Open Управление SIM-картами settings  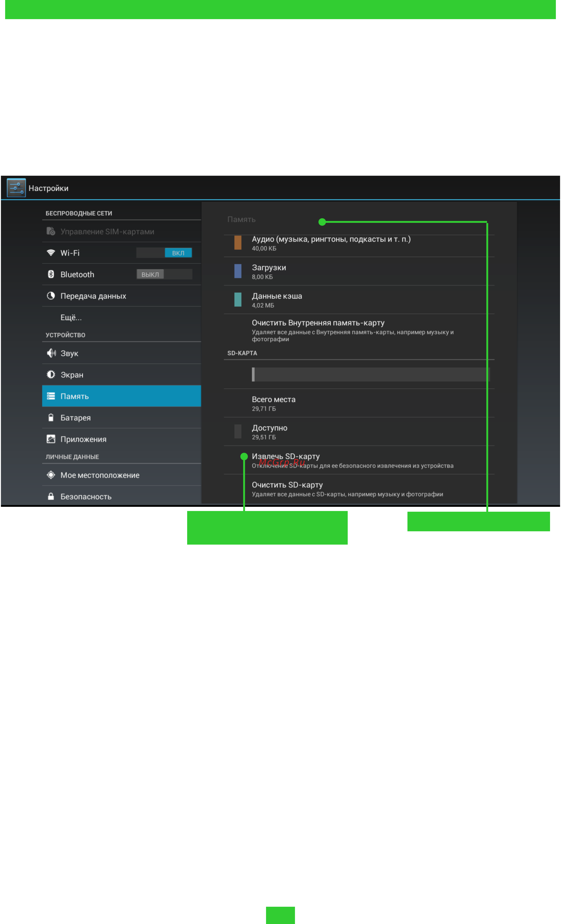pos(122,231)
